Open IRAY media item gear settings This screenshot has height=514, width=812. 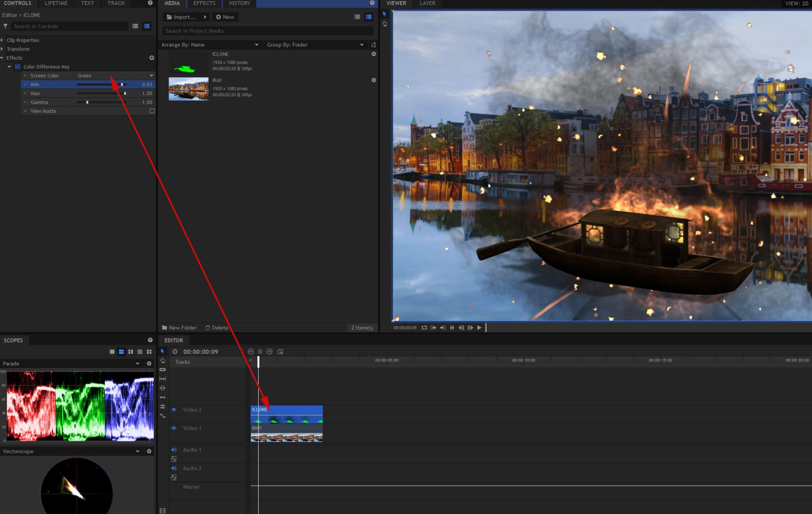[374, 80]
